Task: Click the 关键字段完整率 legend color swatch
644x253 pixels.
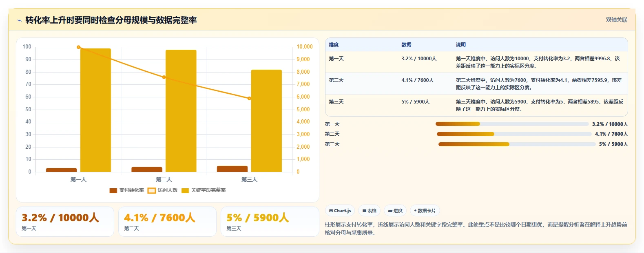Action: point(185,191)
